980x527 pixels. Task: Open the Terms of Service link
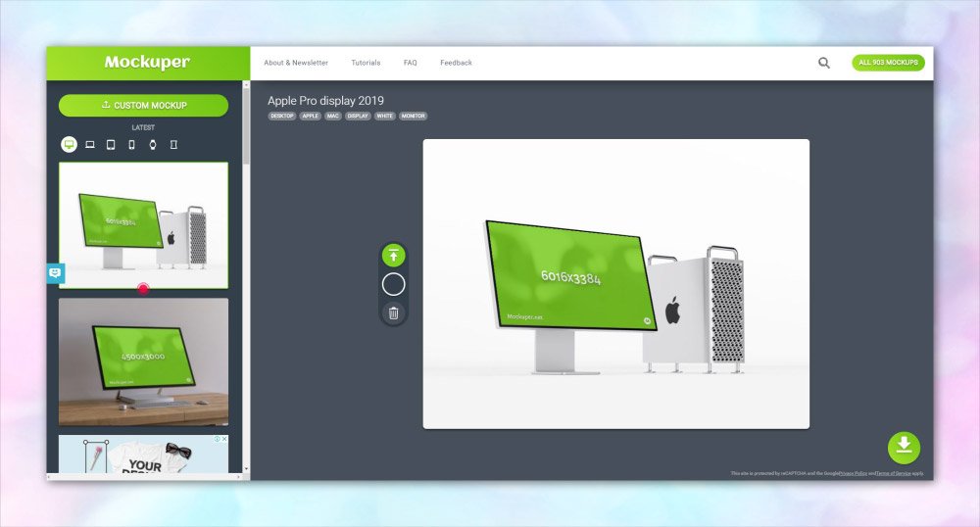pos(893,473)
